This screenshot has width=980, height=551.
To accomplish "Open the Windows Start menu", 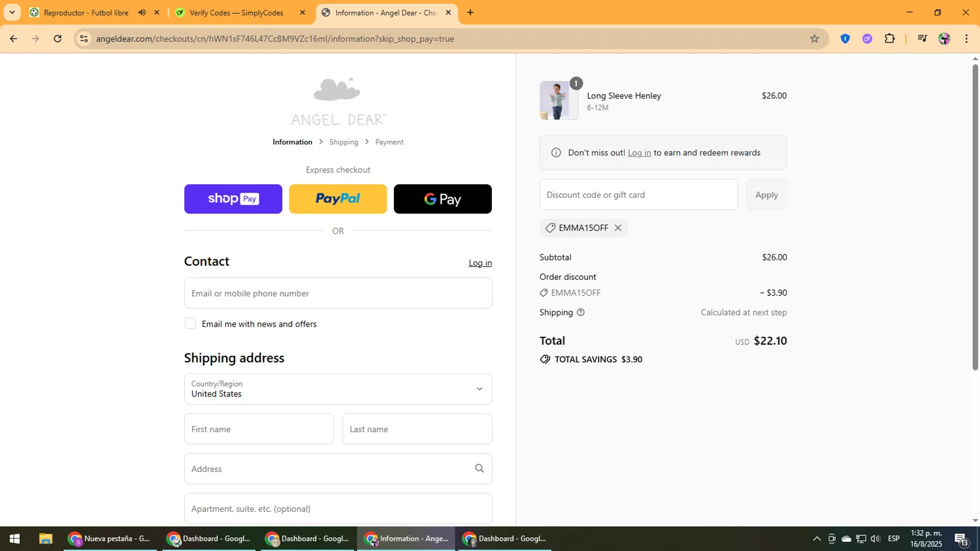I will (14, 539).
